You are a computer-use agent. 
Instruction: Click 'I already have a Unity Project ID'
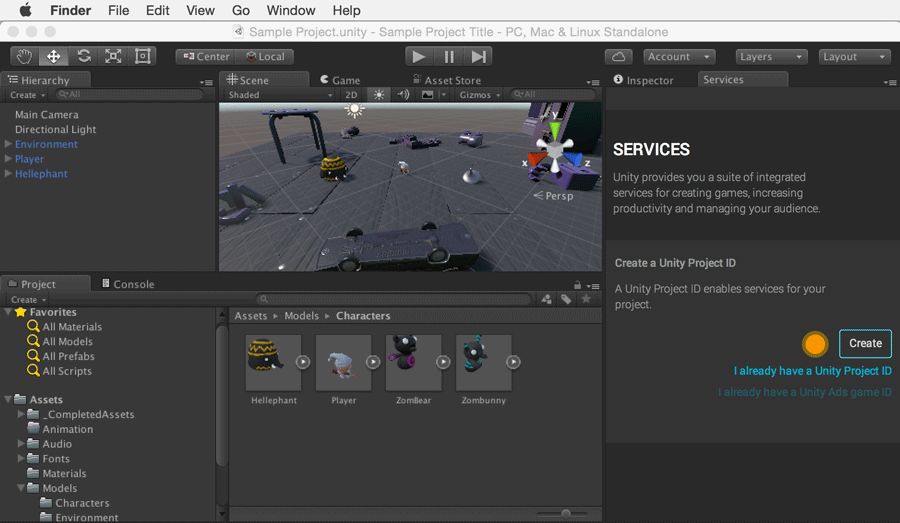812,371
